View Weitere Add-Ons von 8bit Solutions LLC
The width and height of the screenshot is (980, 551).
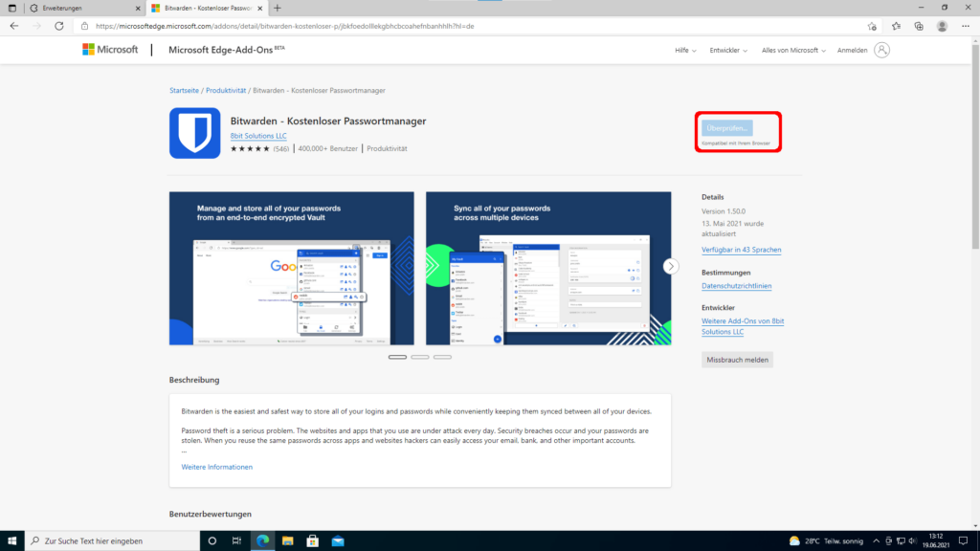pos(743,326)
